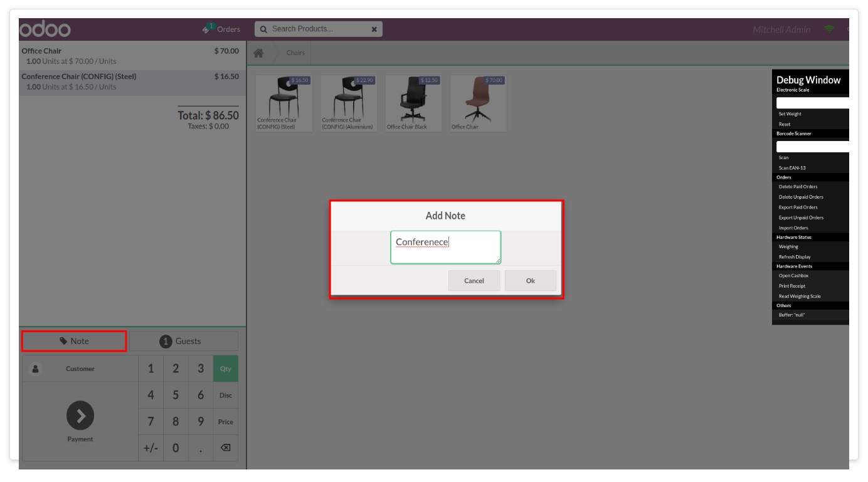Open the Guests button
The image size is (868, 482).
click(x=184, y=341)
